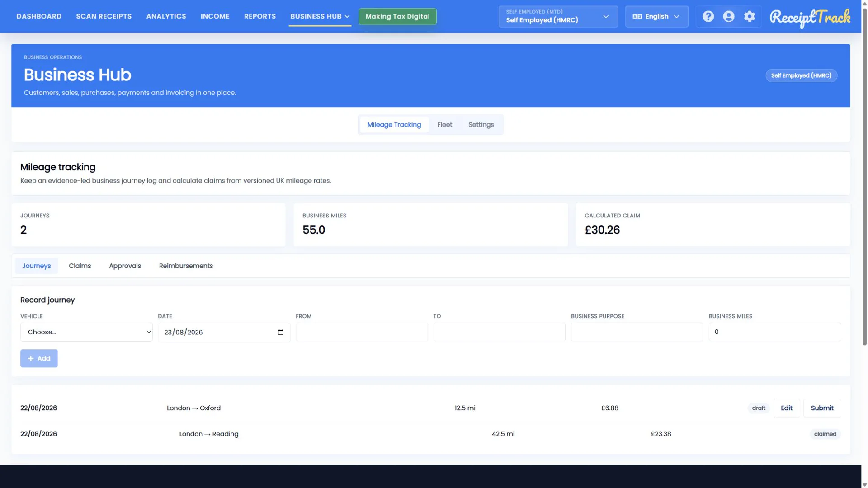Open the Analytics menu item
The image size is (868, 488).
pos(166,16)
